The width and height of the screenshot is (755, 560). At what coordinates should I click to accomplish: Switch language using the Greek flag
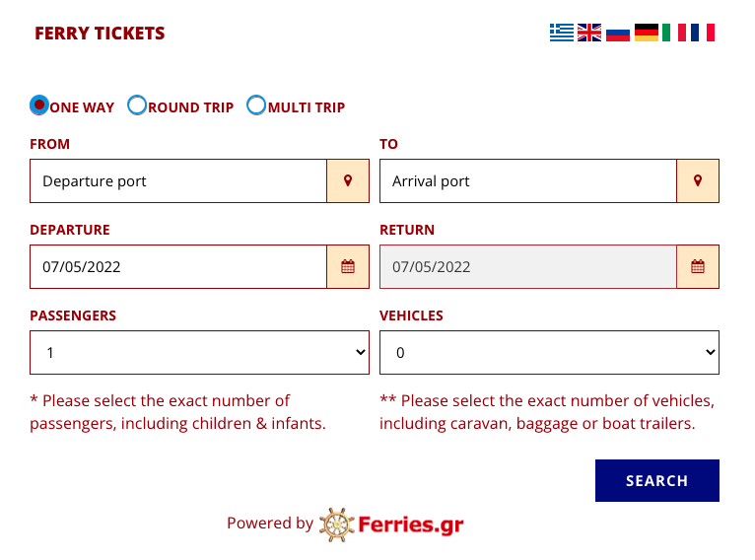pos(562,33)
